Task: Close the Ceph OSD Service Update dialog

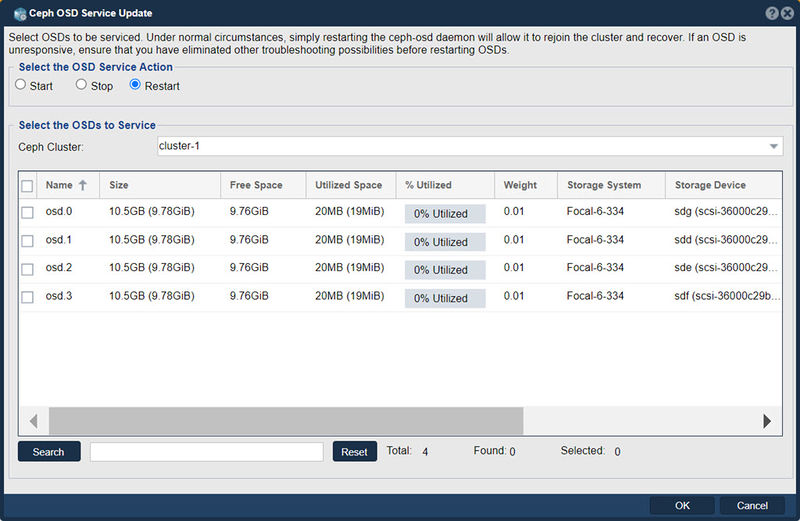Action: (x=788, y=13)
